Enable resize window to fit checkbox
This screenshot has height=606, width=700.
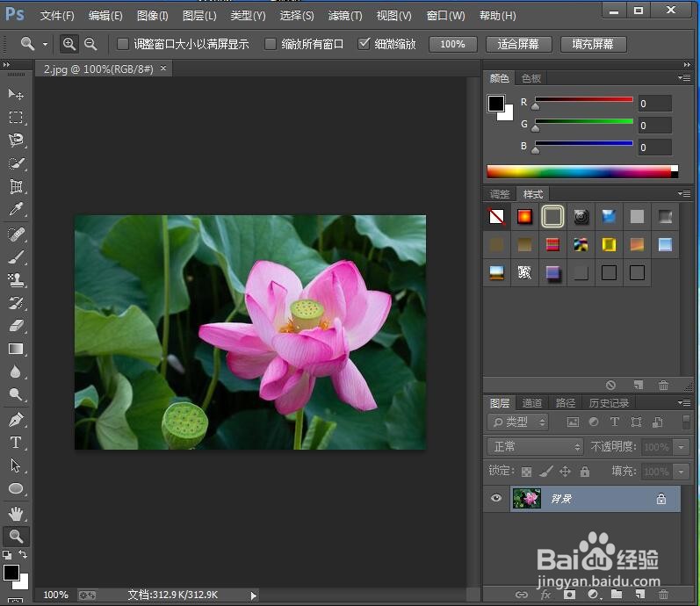[123, 44]
